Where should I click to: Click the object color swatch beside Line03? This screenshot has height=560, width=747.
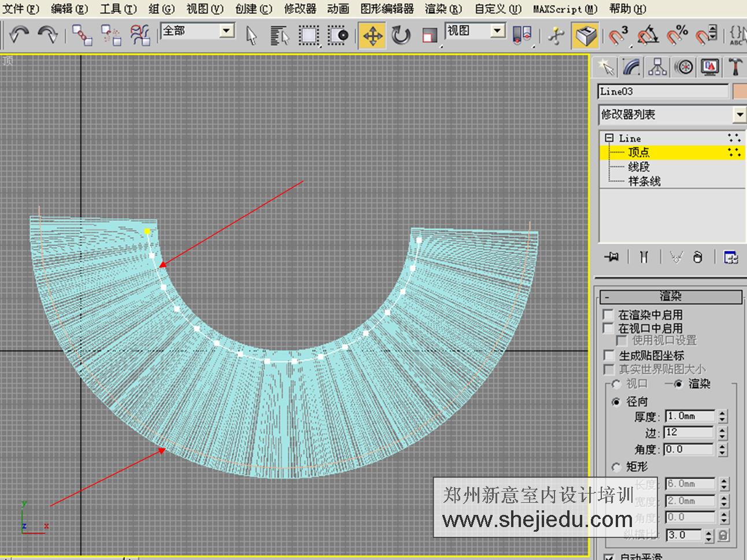coord(738,91)
